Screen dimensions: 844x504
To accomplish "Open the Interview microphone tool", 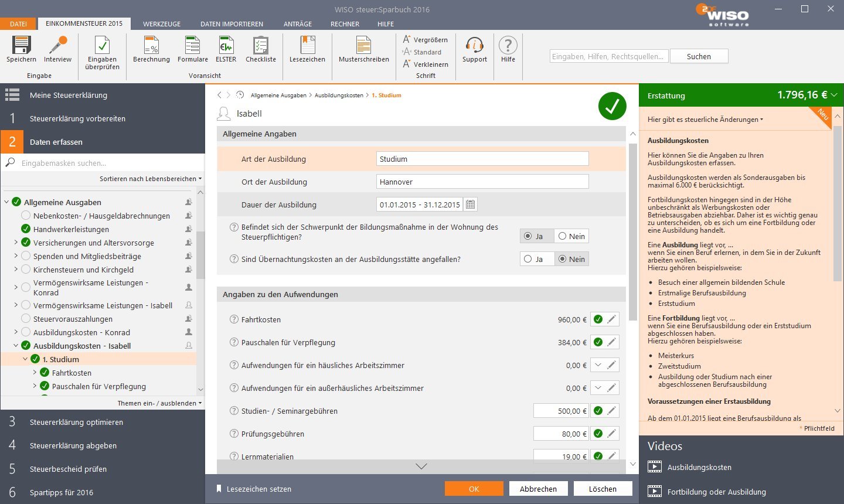I will coord(57,46).
